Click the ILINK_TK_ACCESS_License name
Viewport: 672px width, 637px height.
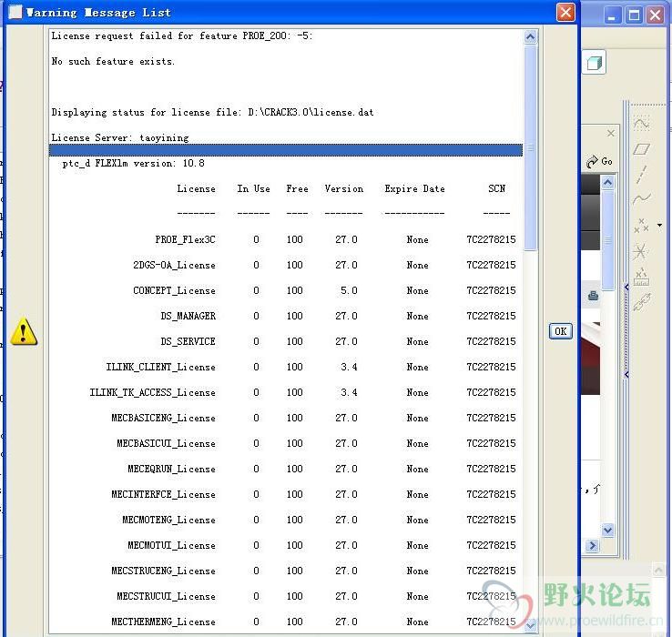click(153, 392)
